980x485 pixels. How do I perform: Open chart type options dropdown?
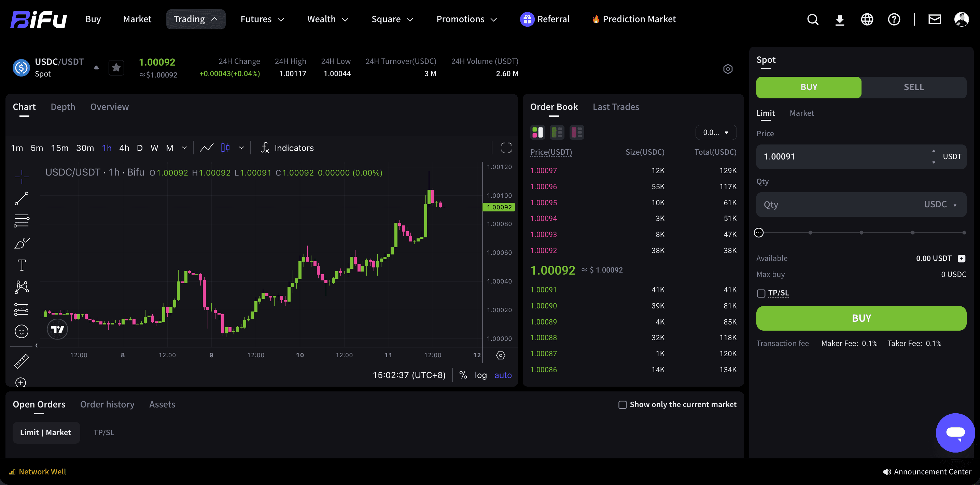[x=241, y=148]
